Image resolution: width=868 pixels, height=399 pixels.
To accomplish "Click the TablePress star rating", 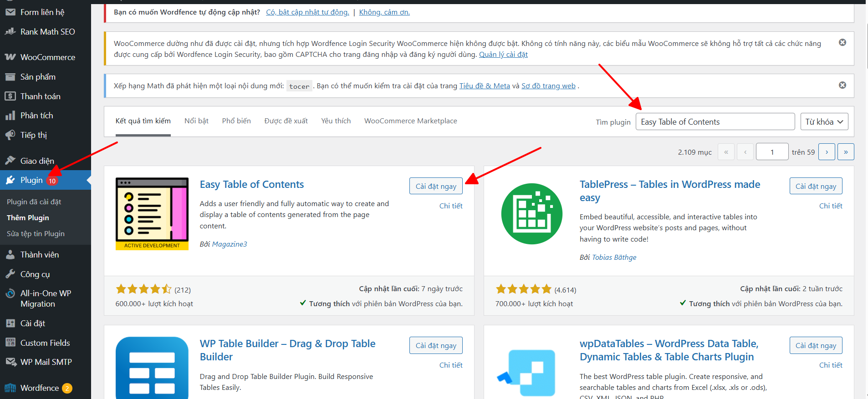I will [523, 289].
